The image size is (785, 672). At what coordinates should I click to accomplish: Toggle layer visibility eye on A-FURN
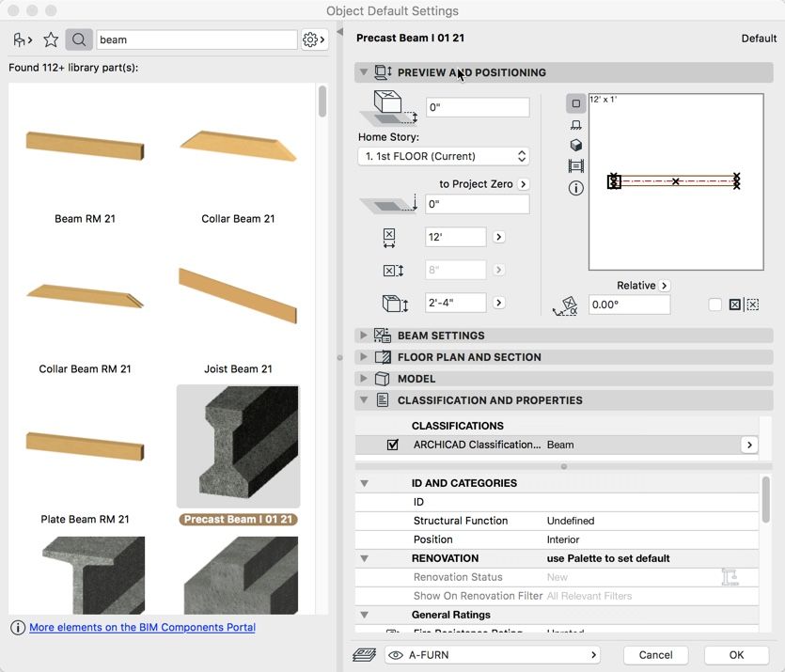pyautogui.click(x=396, y=655)
